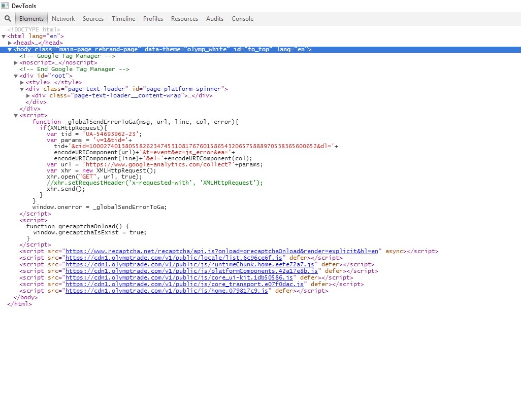This screenshot has width=521, height=420.
Task: Open the home.079817c9.js link
Action: tap(167, 291)
